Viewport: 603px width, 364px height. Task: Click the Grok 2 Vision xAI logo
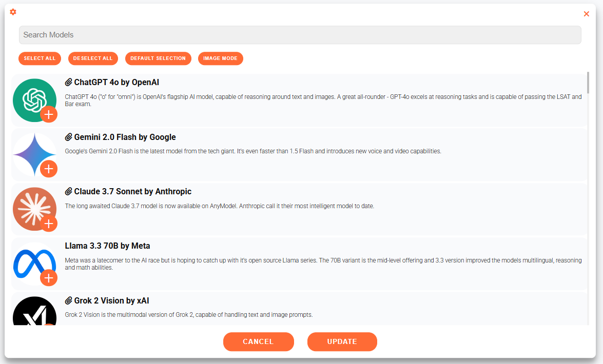[x=34, y=311]
